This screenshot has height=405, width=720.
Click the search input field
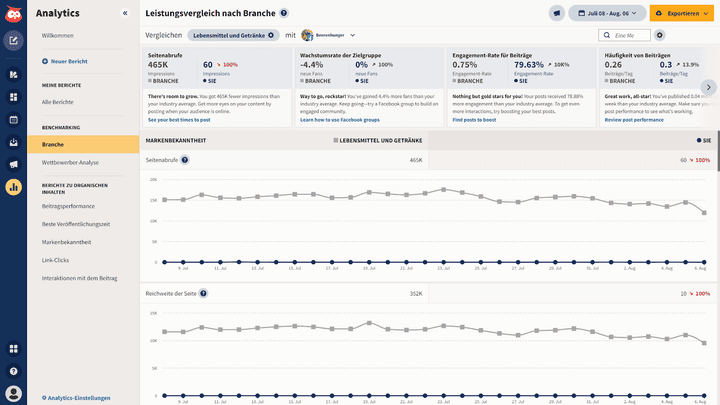point(628,35)
